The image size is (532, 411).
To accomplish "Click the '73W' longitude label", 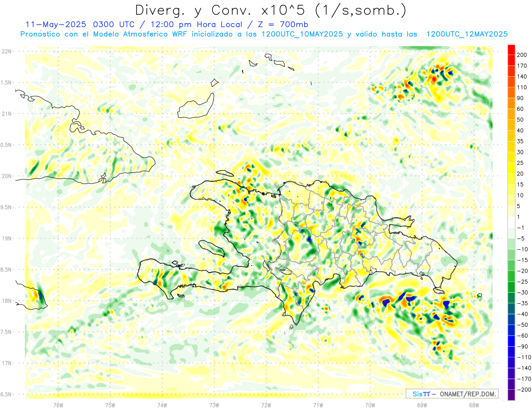I will pyautogui.click(x=214, y=405).
